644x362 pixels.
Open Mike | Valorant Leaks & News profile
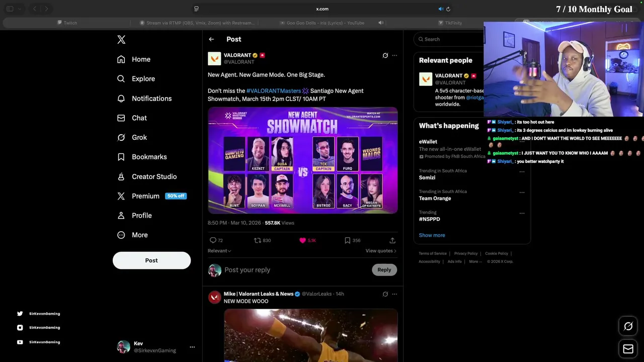click(259, 294)
